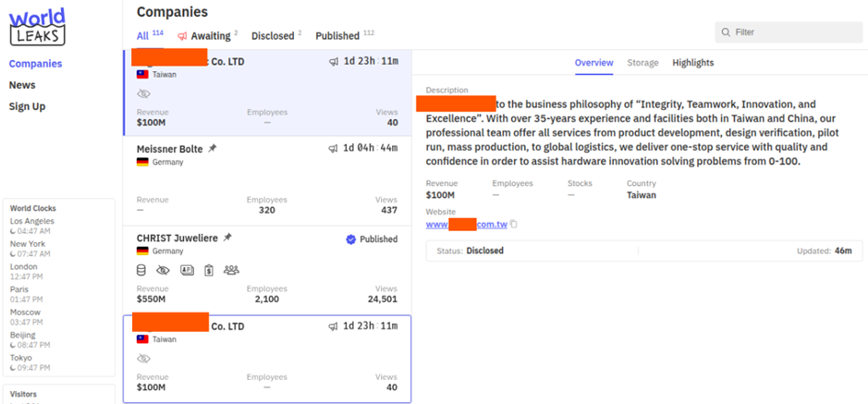Screen dimensions: 868x404
Task: Click the World Leaks logo
Action: (x=37, y=26)
